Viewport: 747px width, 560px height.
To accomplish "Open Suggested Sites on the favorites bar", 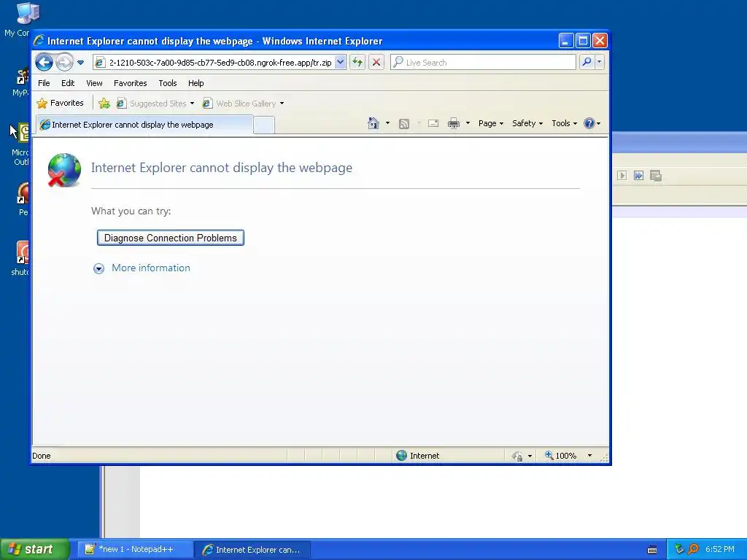I will [155, 104].
